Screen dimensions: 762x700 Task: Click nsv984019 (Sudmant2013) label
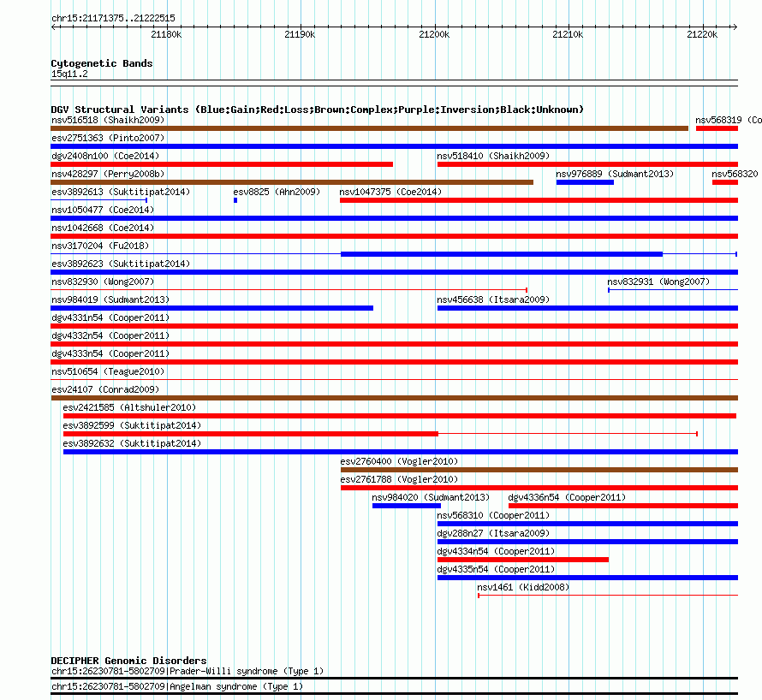point(110,300)
